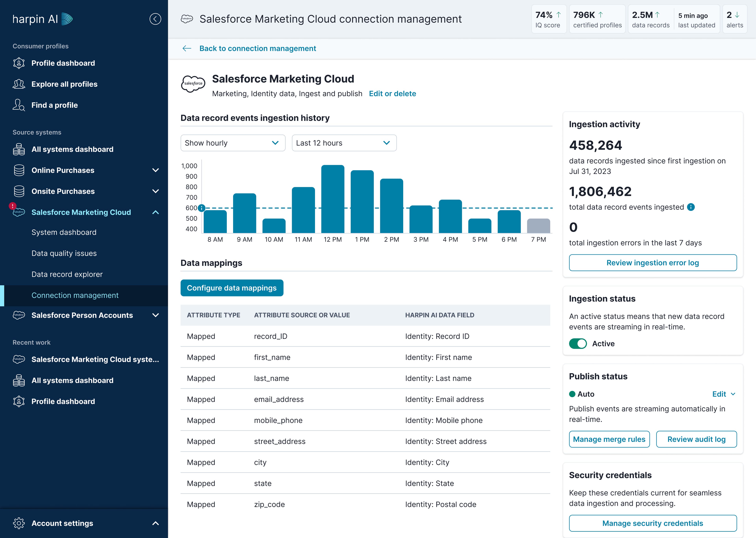This screenshot has width=756, height=538.
Task: Click the Edit or delete link
Action: coord(393,93)
